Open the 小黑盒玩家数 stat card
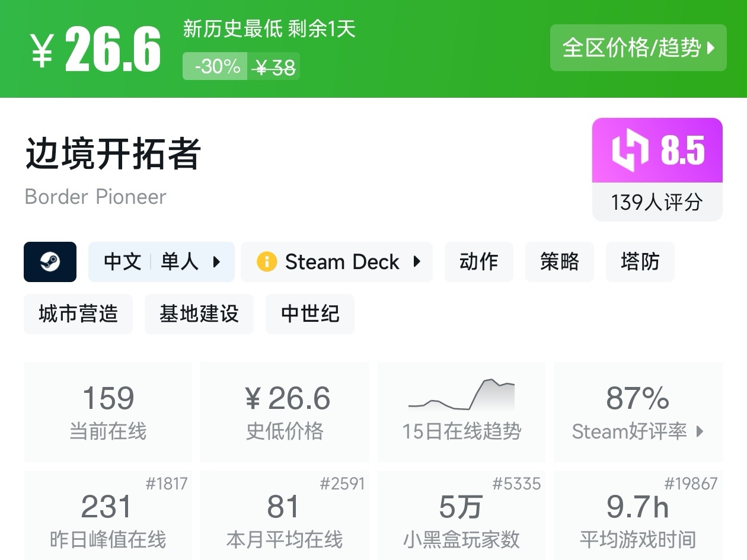 point(461,516)
